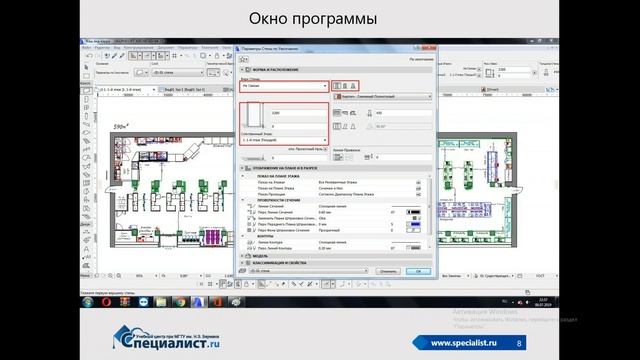The image size is (640, 360).
Task: Set wall complexity to double slanted
Action: (x=353, y=127)
